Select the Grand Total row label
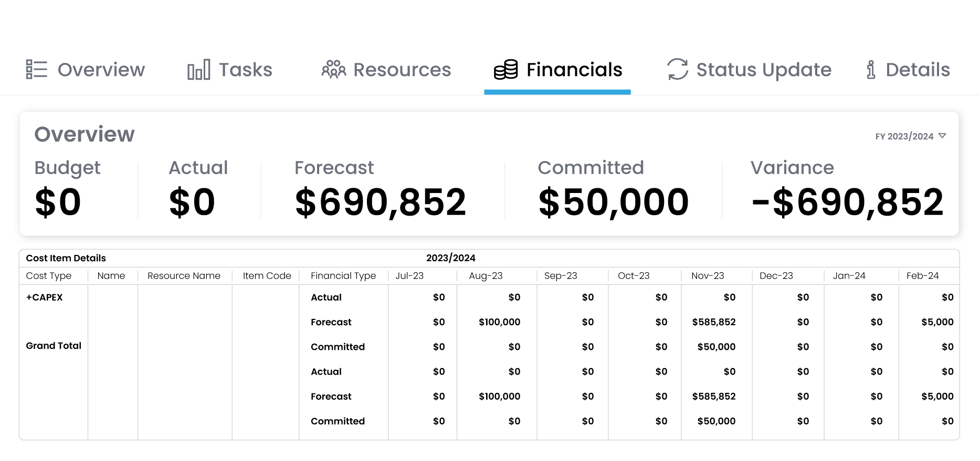 pos(54,346)
